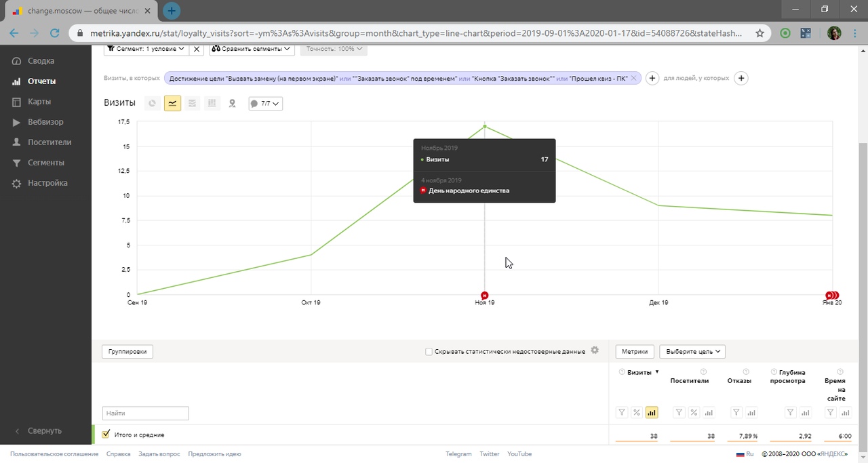868x463 pixels.
Task: Click the red markers at Янв 20
Action: [832, 295]
